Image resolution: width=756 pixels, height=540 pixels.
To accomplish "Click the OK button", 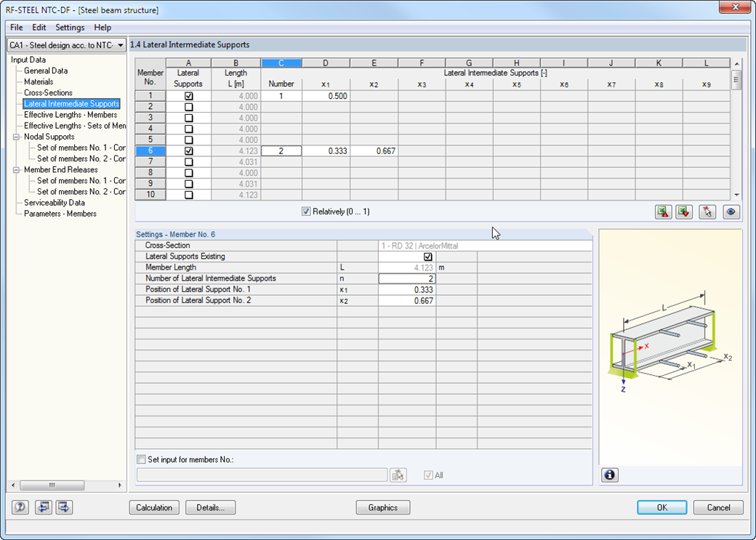I will pyautogui.click(x=662, y=507).
